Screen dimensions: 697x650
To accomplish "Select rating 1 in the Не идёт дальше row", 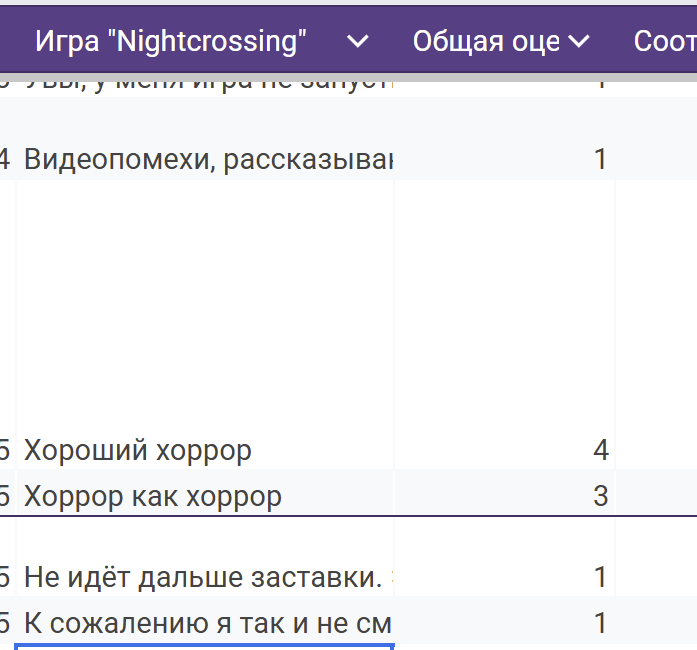I will pyautogui.click(x=600, y=577).
